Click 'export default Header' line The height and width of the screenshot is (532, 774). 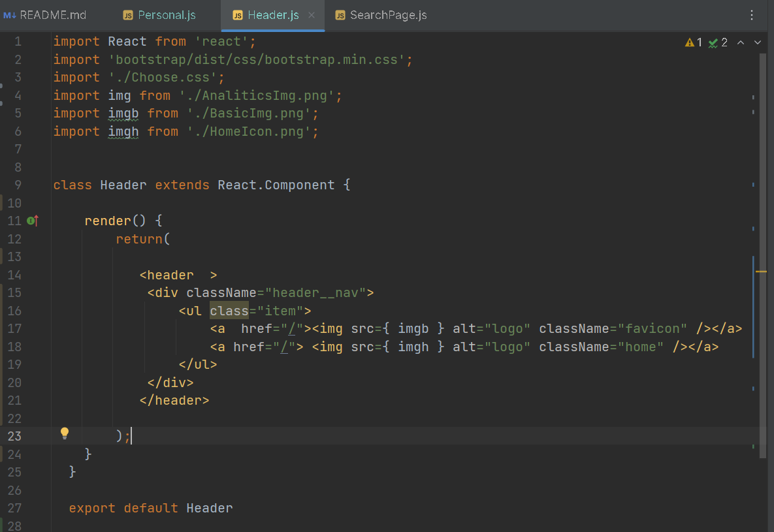(x=151, y=509)
